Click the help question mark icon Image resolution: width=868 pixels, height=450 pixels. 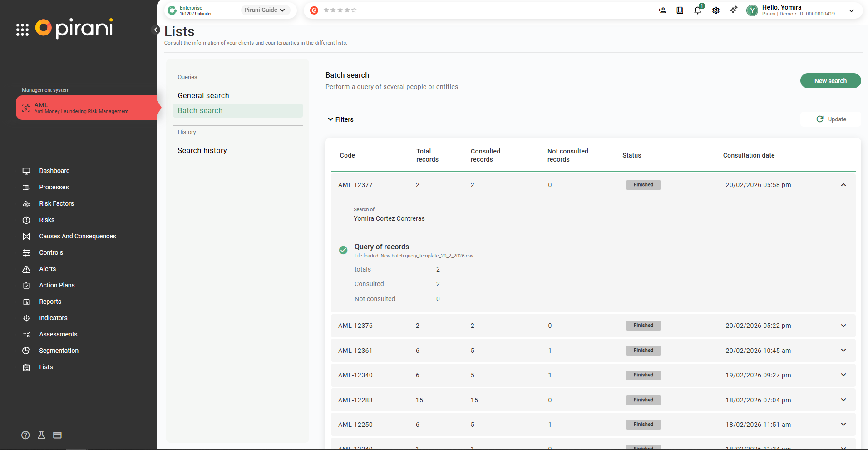(x=25, y=435)
